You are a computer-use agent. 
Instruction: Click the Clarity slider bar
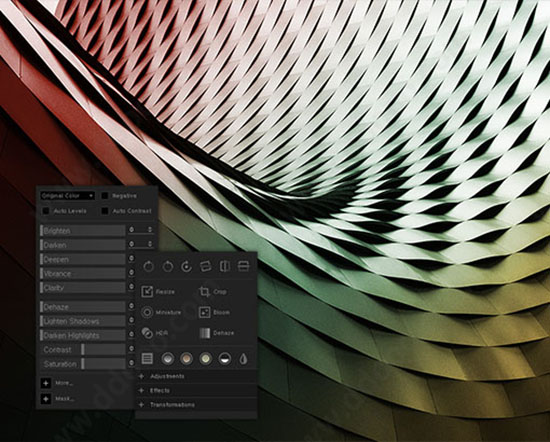(x=83, y=288)
